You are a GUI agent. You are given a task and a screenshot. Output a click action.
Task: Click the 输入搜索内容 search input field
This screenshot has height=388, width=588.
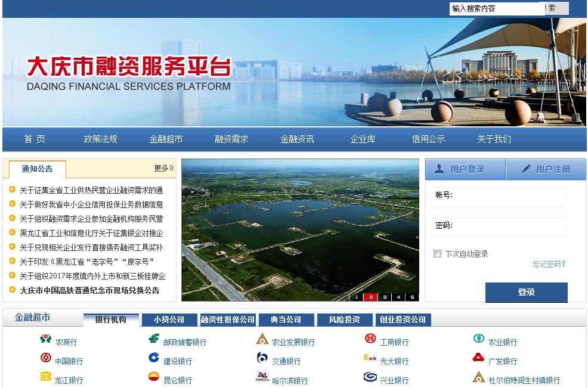[x=497, y=8]
